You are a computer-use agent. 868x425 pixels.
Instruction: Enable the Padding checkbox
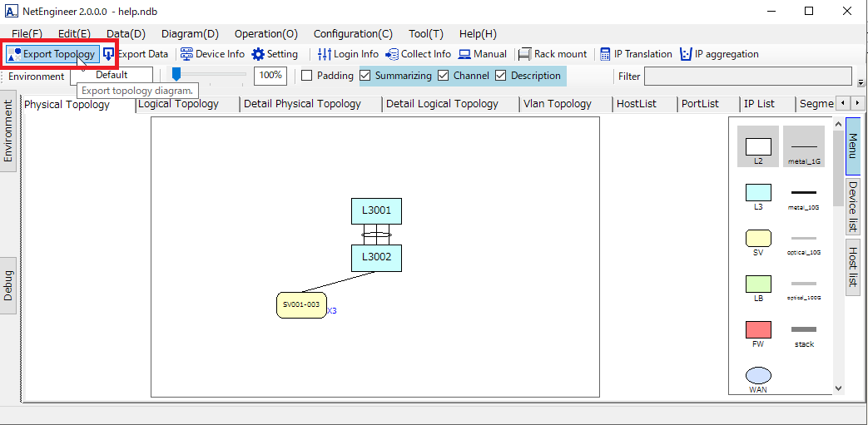click(307, 76)
